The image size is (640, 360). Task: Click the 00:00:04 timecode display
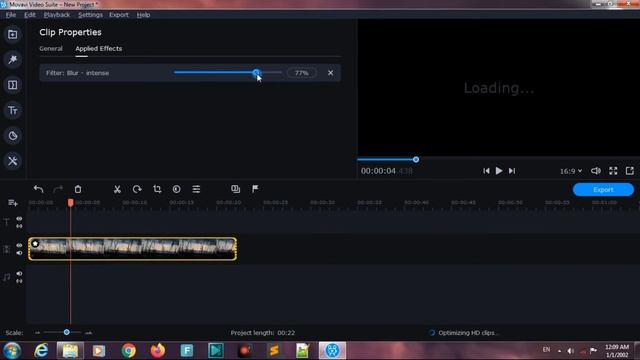tap(378, 171)
